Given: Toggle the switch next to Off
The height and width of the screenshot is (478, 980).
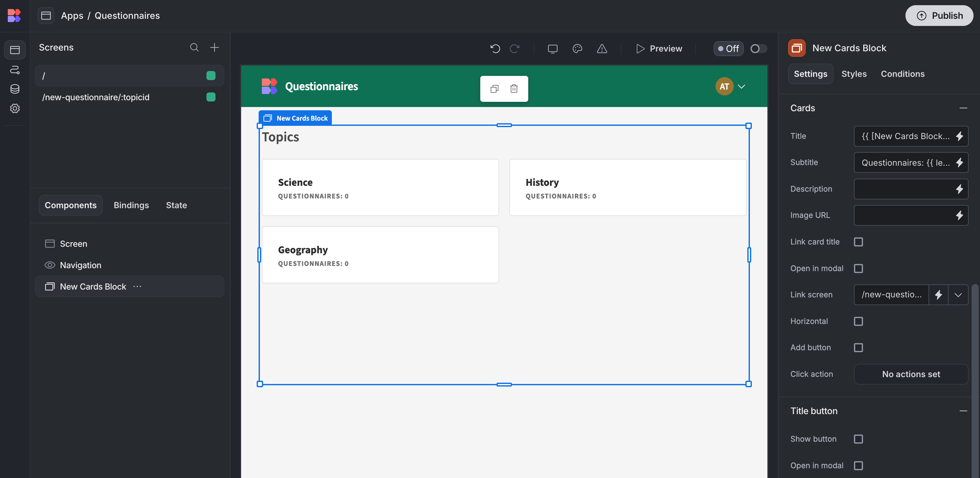Looking at the screenshot, I should click(758, 49).
